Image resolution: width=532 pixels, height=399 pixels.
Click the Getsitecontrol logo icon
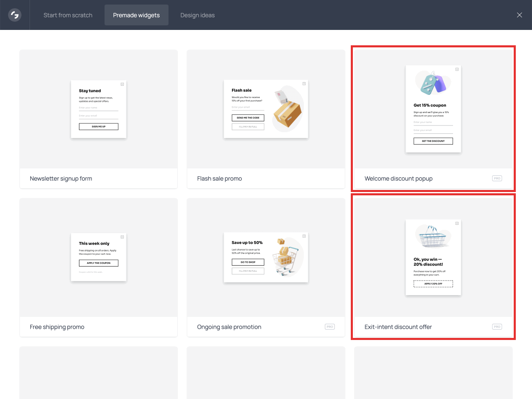point(15,15)
